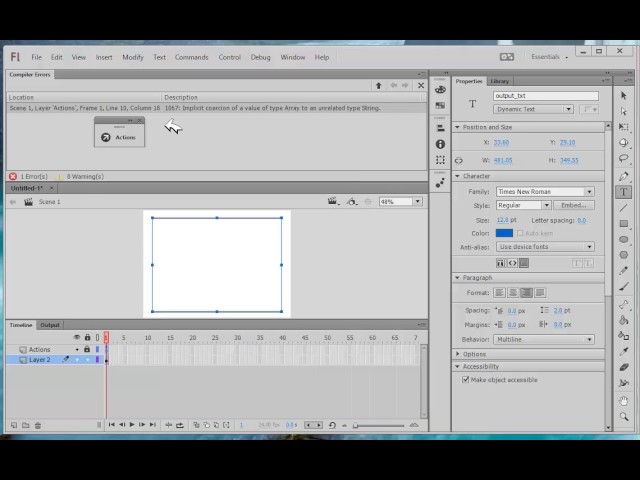The image size is (640, 480).
Task: Select the Lasso tool
Action: 623,158
